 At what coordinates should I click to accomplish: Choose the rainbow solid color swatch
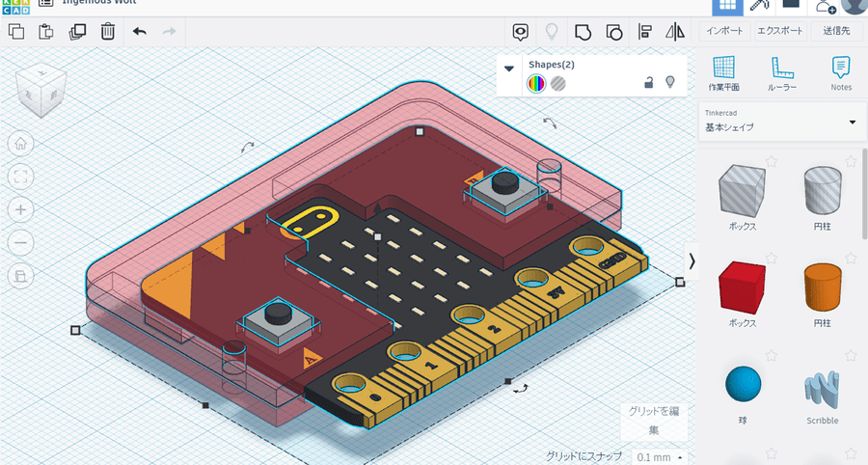[x=536, y=84]
